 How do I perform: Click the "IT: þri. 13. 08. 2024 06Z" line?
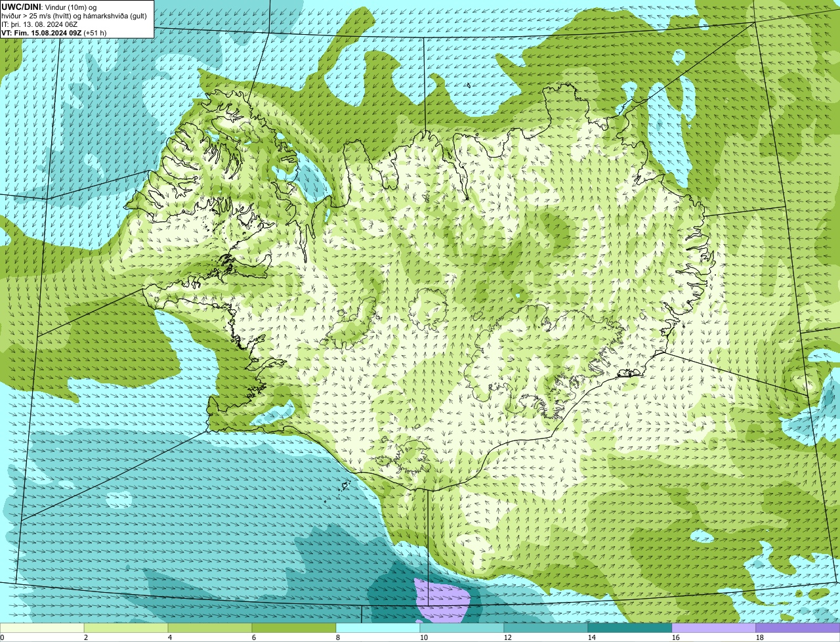click(39, 24)
